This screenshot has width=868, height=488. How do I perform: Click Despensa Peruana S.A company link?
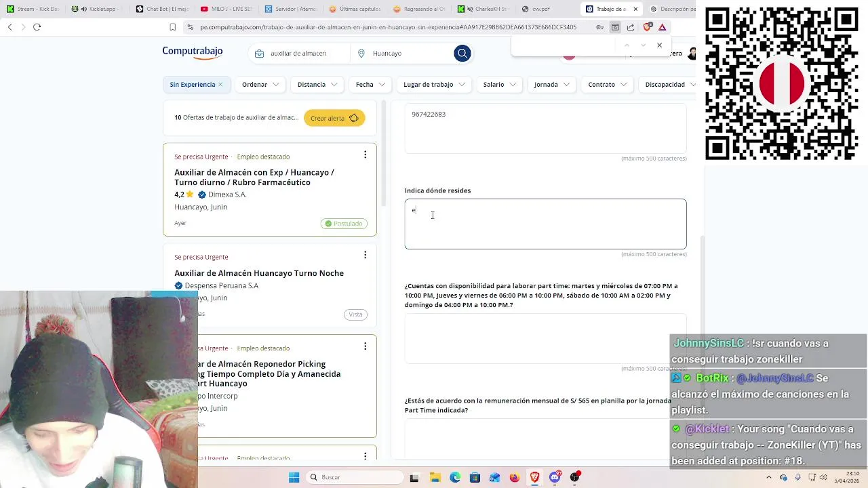(x=222, y=285)
